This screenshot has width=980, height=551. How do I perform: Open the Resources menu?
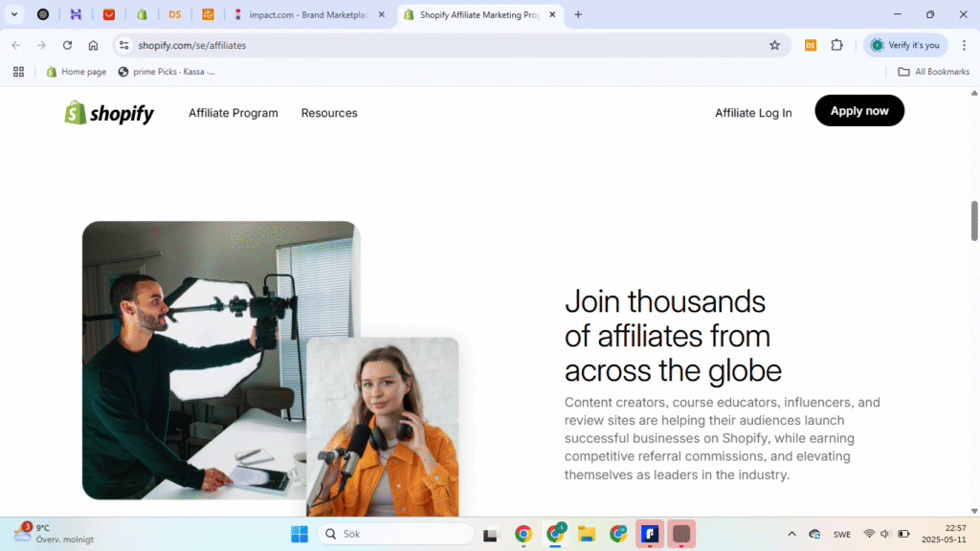click(329, 113)
